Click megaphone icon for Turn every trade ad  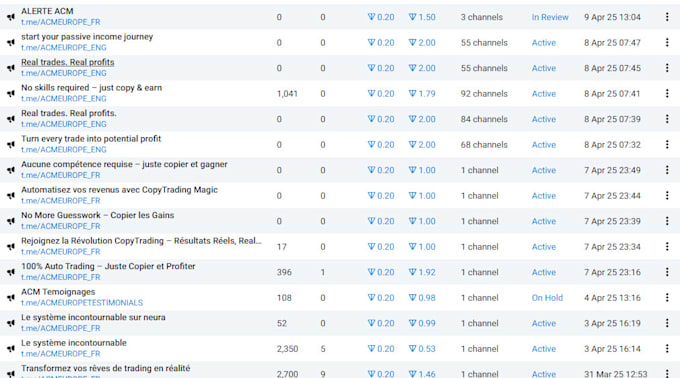coord(11,145)
